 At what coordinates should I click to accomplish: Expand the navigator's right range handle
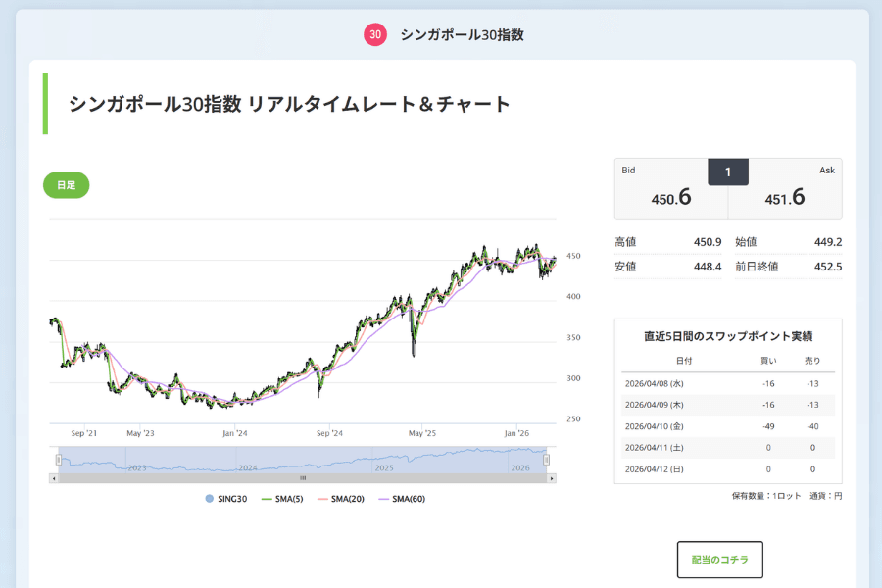(546, 460)
